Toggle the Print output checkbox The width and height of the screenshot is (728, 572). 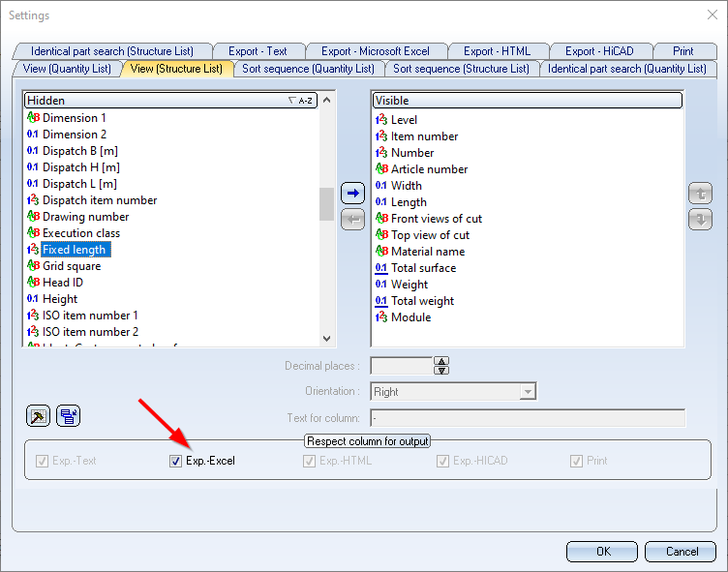[576, 461]
